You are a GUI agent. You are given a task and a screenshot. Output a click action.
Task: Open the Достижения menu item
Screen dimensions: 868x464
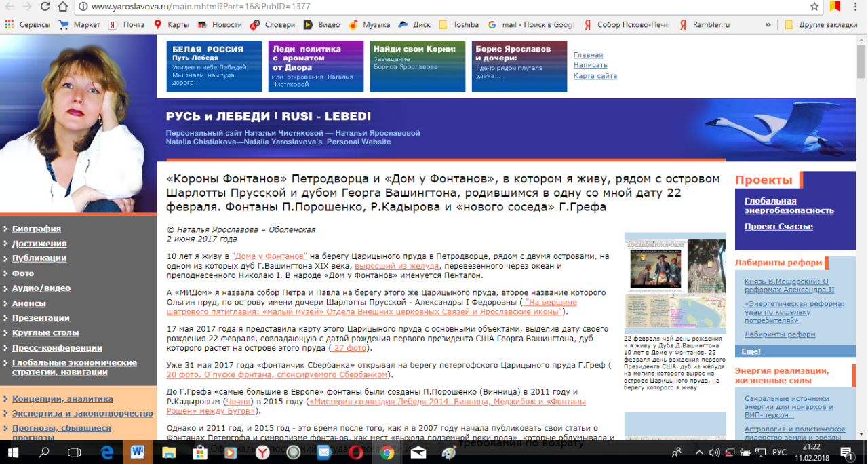coord(39,244)
